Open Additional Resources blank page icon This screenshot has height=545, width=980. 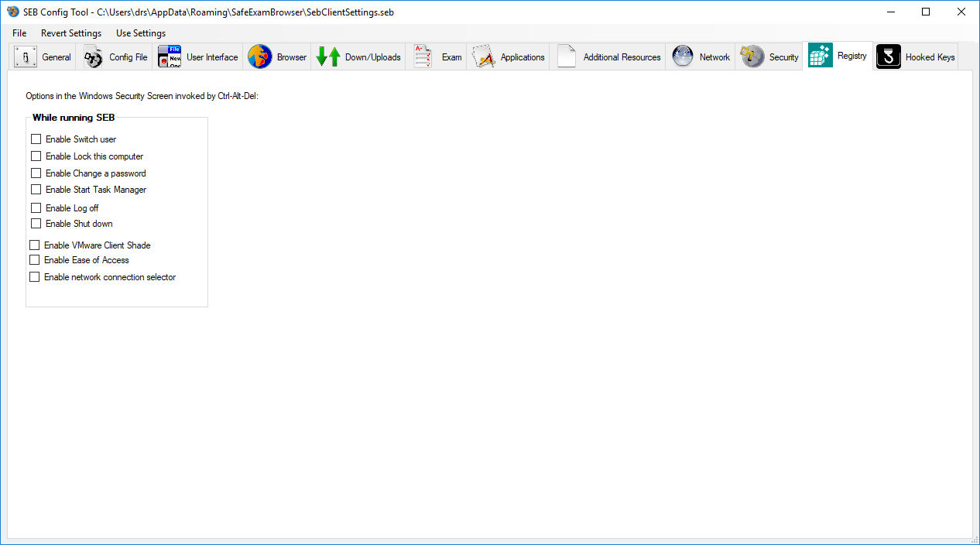[567, 57]
